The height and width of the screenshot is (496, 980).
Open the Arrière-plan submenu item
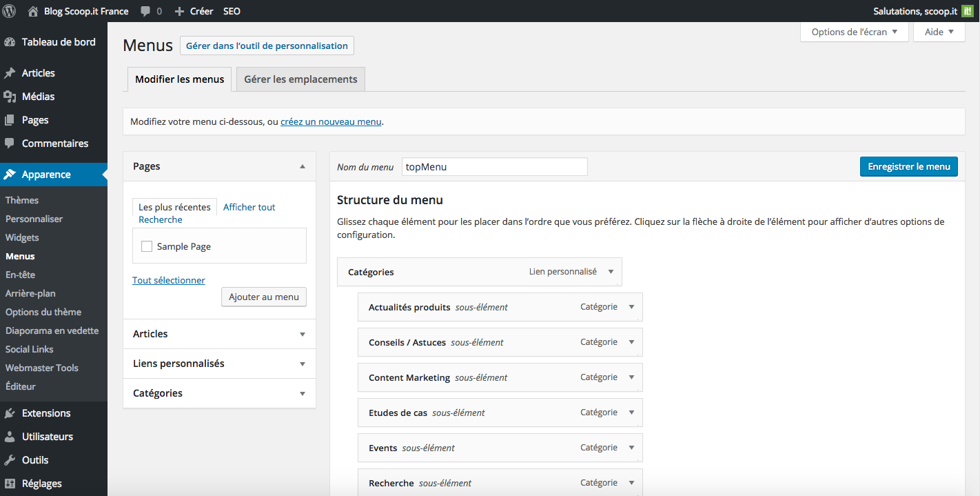click(30, 293)
